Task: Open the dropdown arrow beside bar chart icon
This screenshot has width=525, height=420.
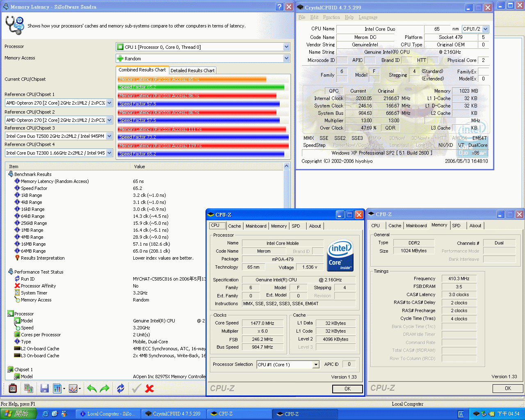Action: pyautogui.click(x=64, y=388)
